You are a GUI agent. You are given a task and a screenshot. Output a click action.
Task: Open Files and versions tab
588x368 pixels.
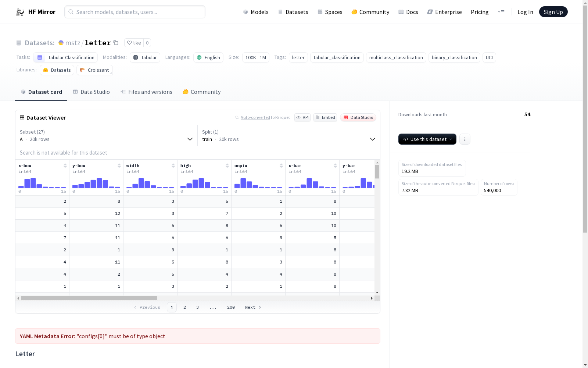(146, 92)
